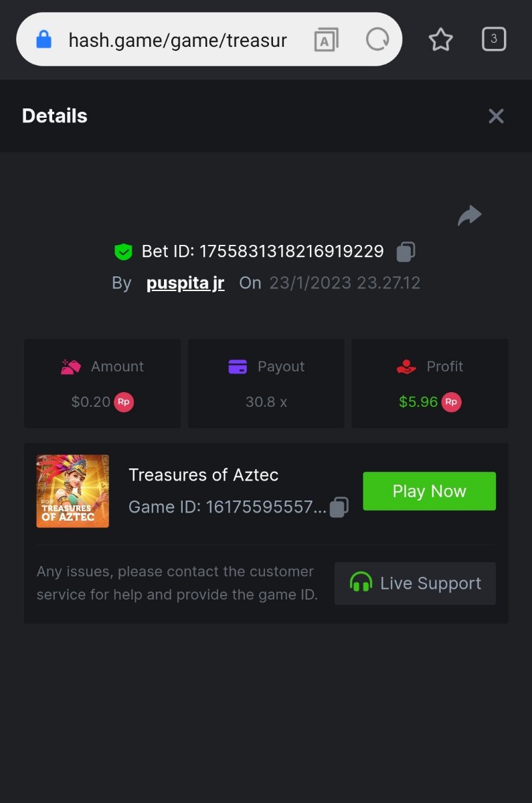Click the Bet ID number text
The width and height of the screenshot is (532, 803).
[292, 252]
